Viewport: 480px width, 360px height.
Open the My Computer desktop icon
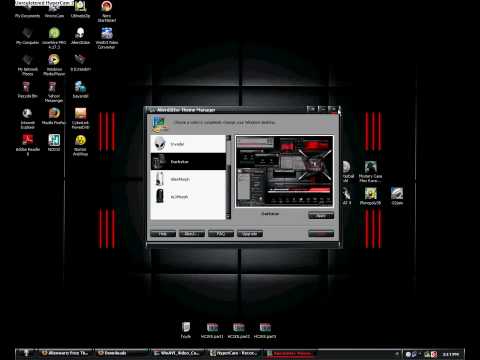27,36
